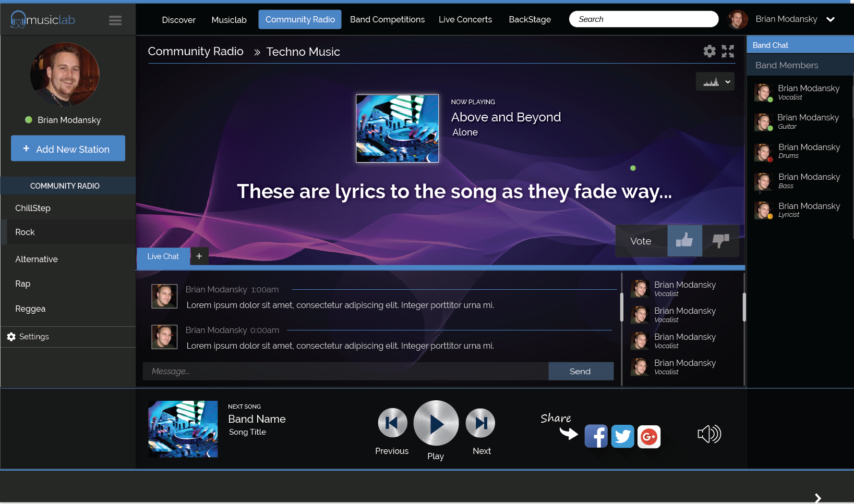The height and width of the screenshot is (504, 854).
Task: Select band member Brian Modansky Guitar
Action: 798,121
